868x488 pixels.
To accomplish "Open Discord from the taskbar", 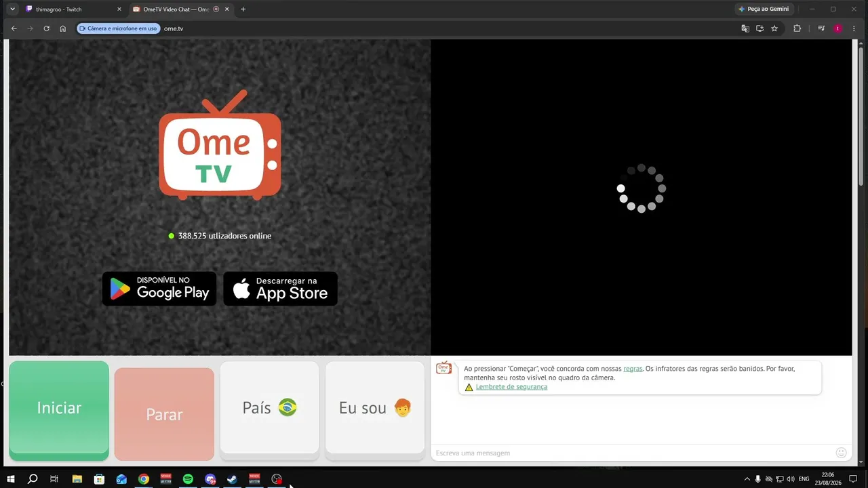I will [210, 479].
